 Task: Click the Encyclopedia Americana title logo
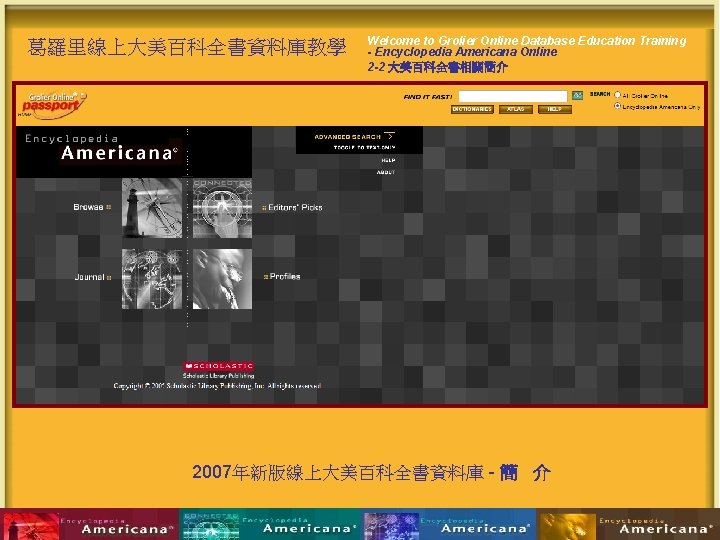[101, 147]
